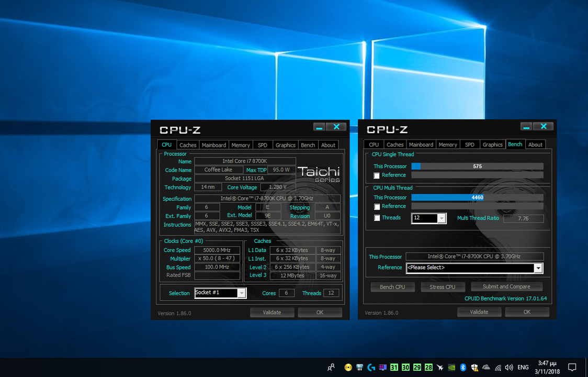Click Validate in the CPU-Z benchmark window
Screen dimensions: 588x377
pyautogui.click(x=479, y=312)
